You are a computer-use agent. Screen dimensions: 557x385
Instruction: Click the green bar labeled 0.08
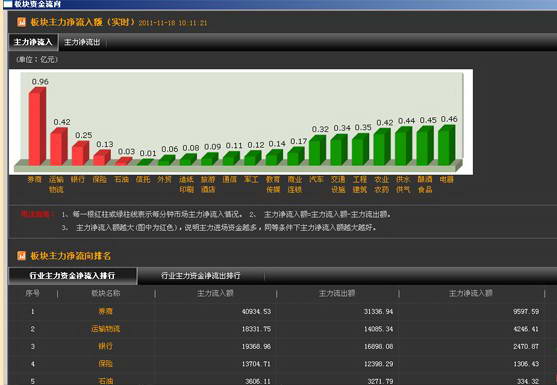click(188, 159)
